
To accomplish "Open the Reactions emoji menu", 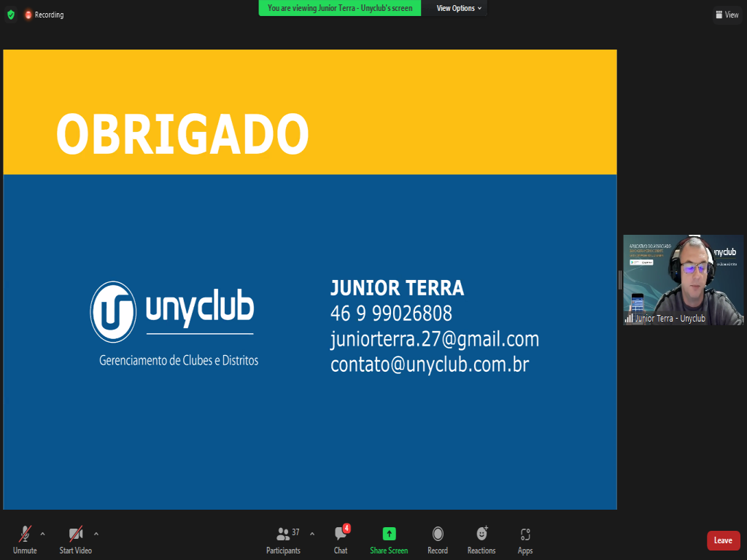I will [481, 538].
